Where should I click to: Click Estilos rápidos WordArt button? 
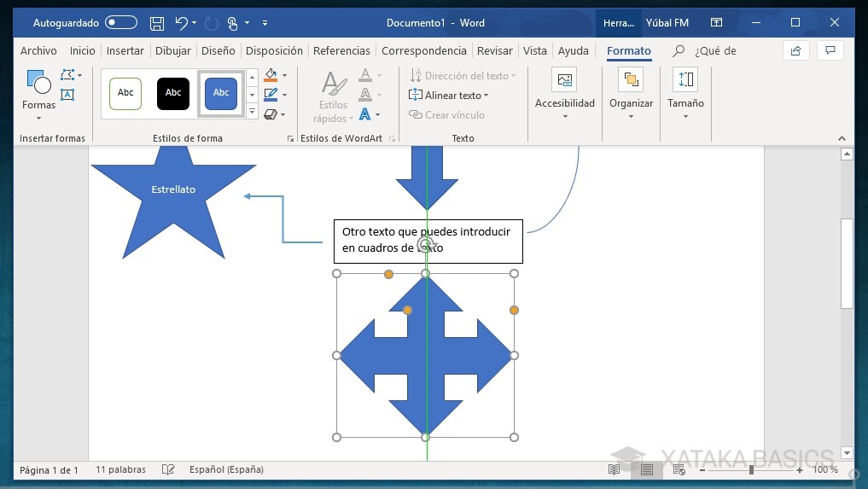pos(333,96)
